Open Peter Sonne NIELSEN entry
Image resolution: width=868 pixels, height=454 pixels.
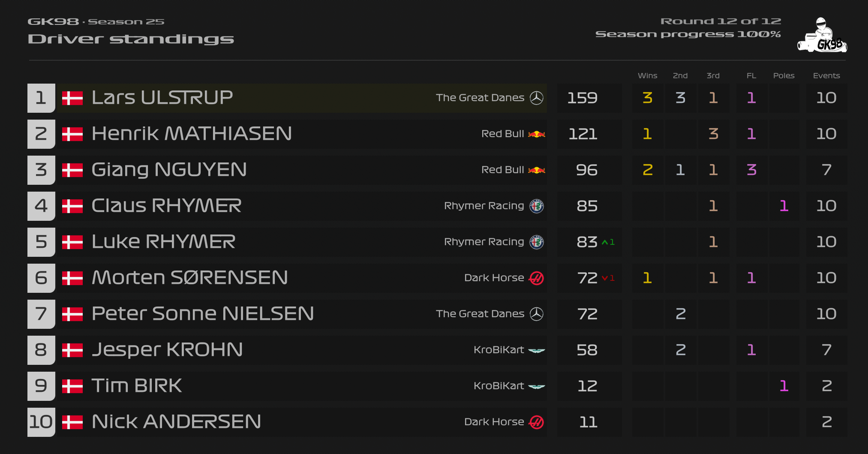(203, 314)
